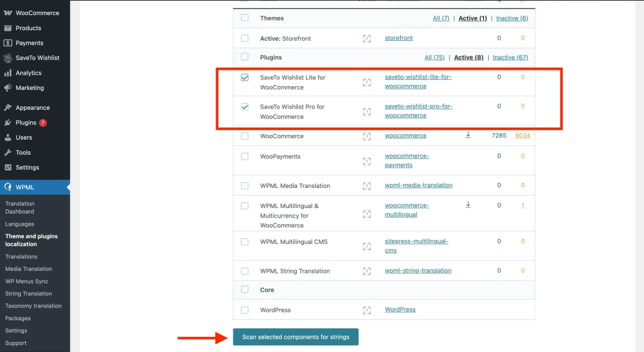Click the Settings sidebar icon
The height and width of the screenshot is (352, 644).
click(x=8, y=167)
